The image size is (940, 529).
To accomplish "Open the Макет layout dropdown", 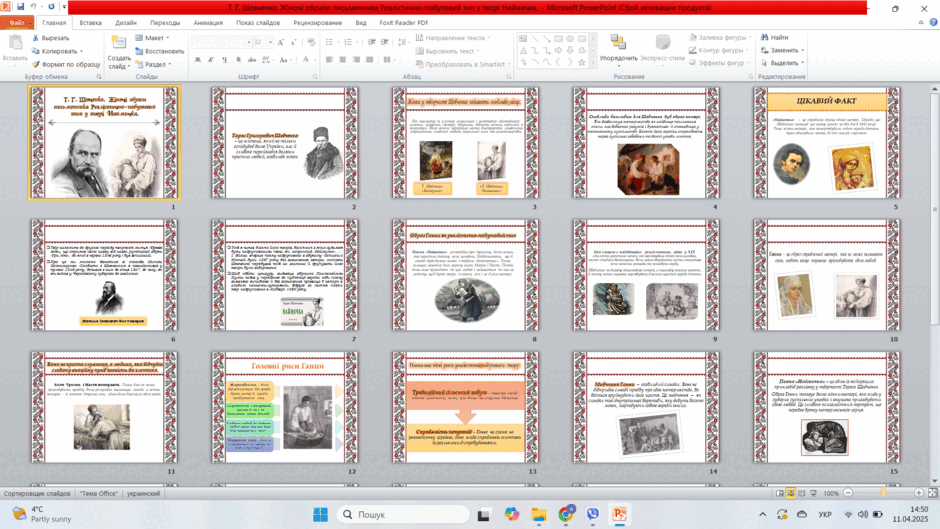I will click(152, 38).
